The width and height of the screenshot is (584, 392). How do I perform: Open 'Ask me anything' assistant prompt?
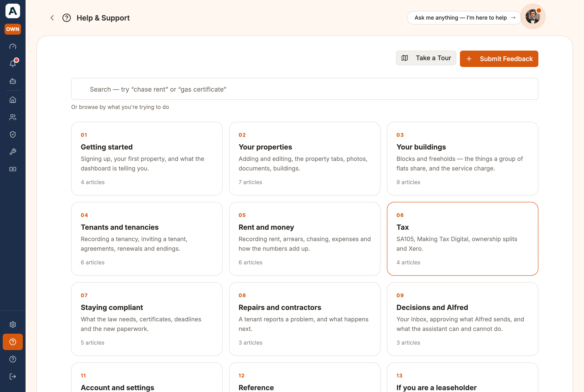pos(464,18)
